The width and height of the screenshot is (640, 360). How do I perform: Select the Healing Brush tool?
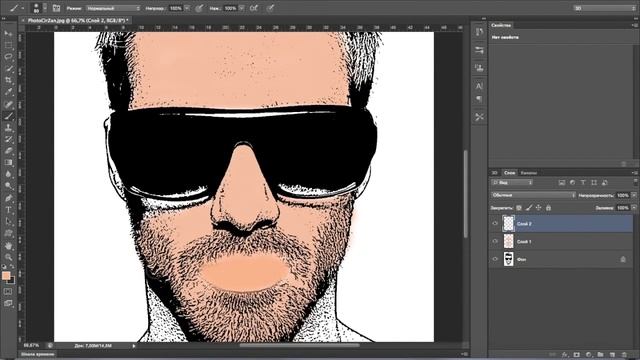[8, 104]
